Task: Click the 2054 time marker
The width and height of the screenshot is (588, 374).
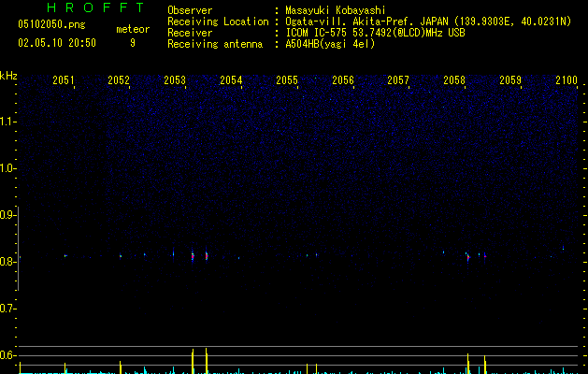Action: [x=231, y=80]
